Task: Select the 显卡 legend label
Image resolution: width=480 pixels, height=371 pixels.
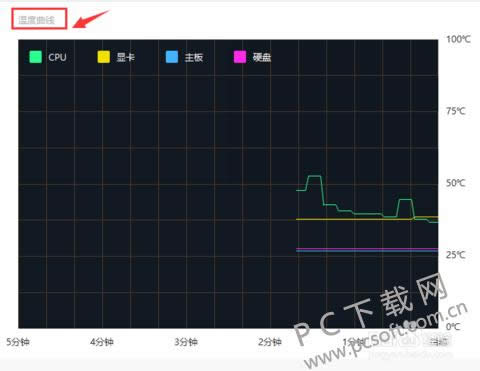Action: click(x=126, y=57)
